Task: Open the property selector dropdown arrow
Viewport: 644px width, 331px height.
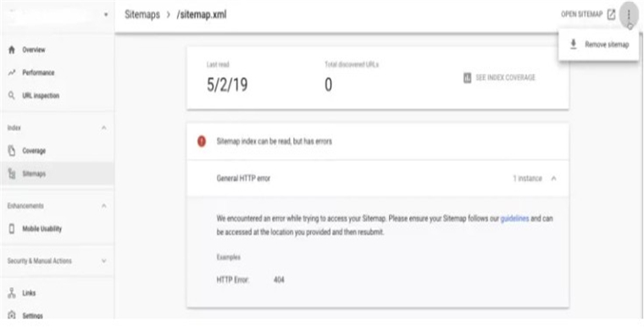Action: pos(106,14)
